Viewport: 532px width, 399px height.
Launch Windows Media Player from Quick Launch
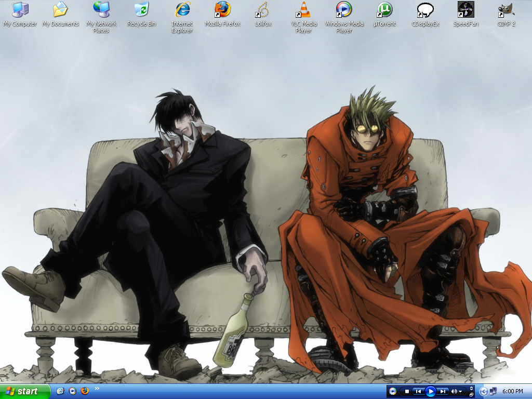[72, 391]
